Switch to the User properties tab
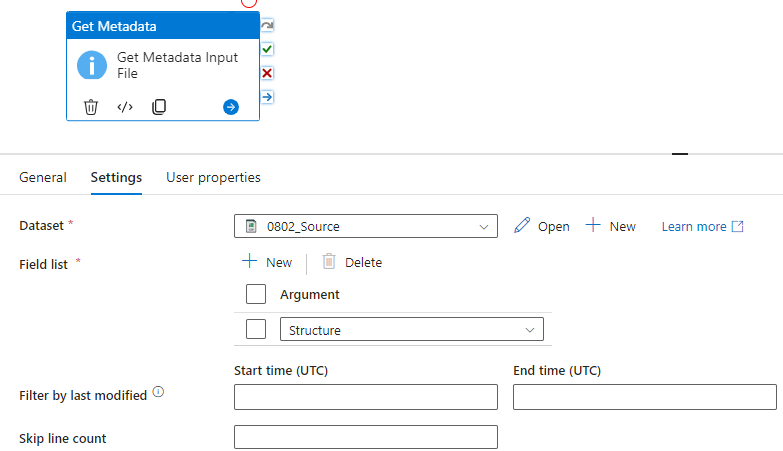 pyautogui.click(x=213, y=177)
